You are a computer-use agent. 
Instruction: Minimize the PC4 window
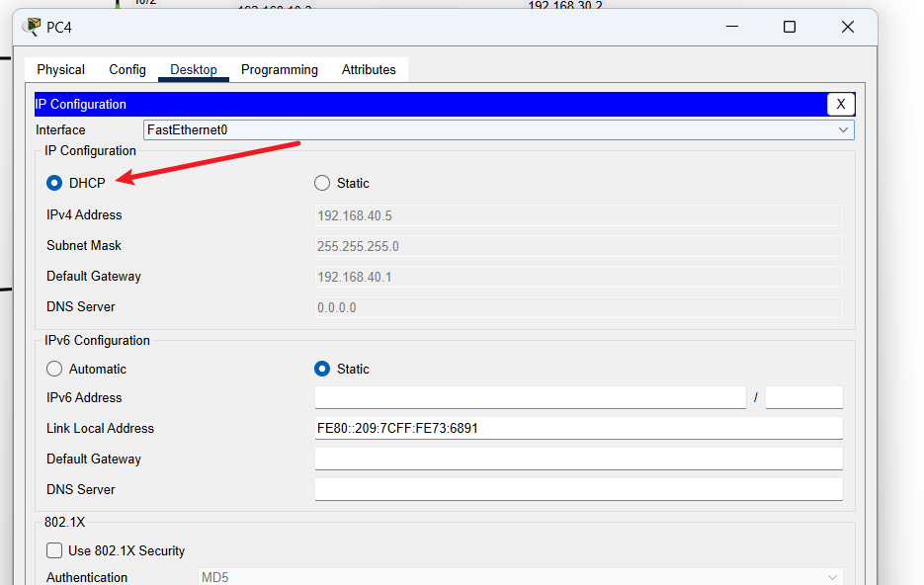coord(732,27)
